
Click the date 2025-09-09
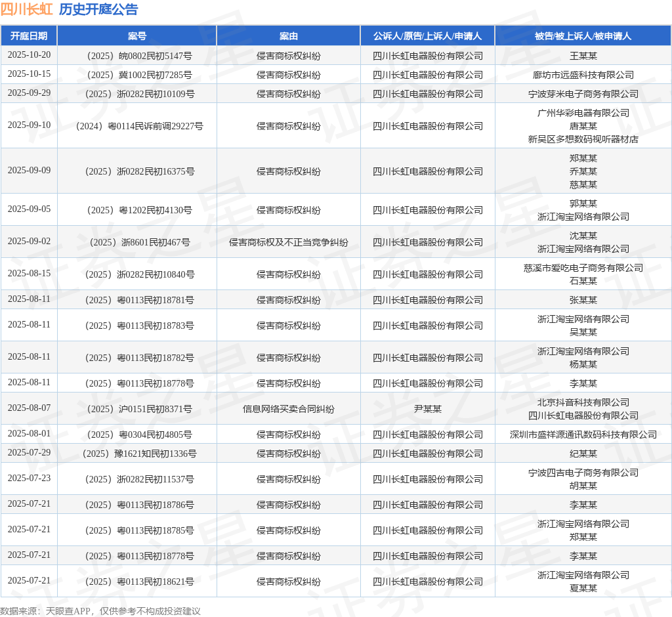[x=29, y=170]
